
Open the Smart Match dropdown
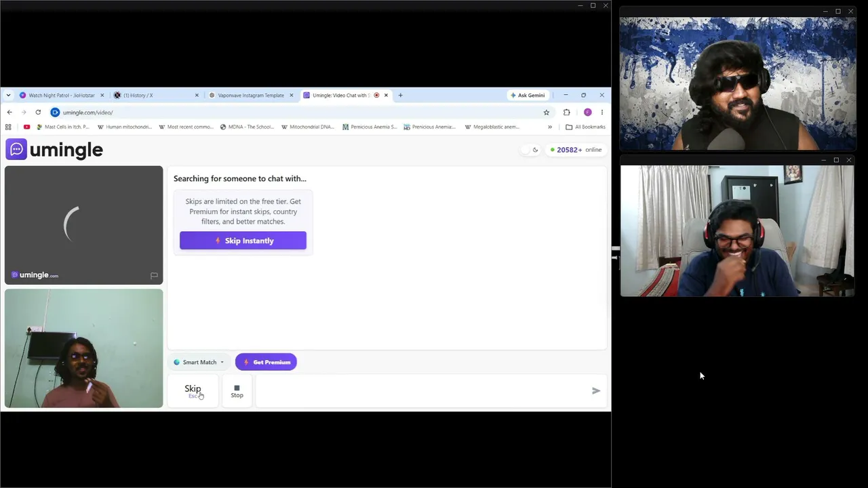(199, 362)
